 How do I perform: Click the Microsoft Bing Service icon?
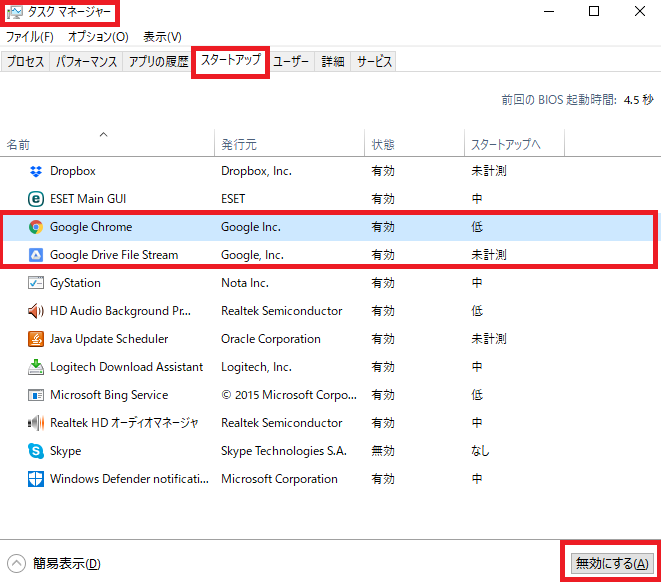(36, 395)
